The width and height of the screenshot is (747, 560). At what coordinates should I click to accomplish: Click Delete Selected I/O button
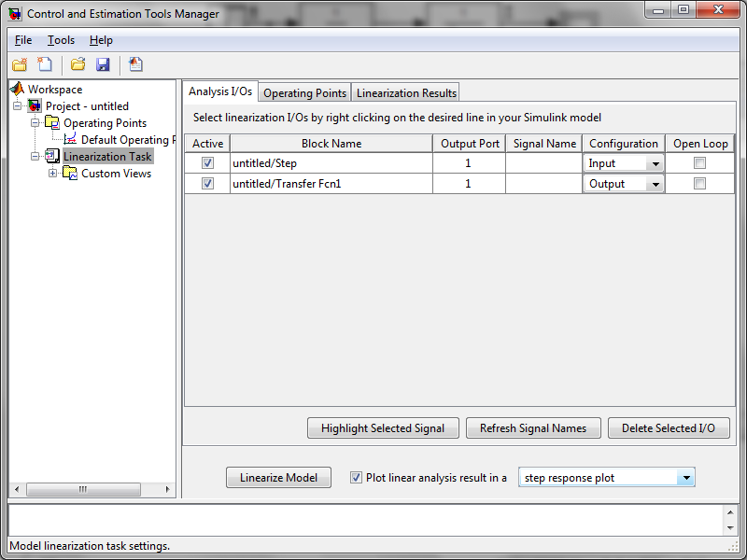click(x=669, y=428)
